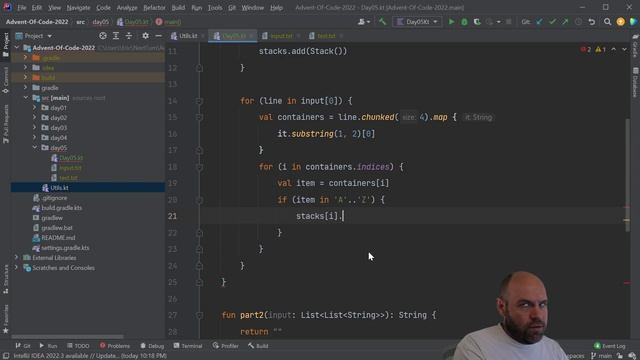640x360 pixels.
Task: Open the TODO tool window
Action: (78, 346)
